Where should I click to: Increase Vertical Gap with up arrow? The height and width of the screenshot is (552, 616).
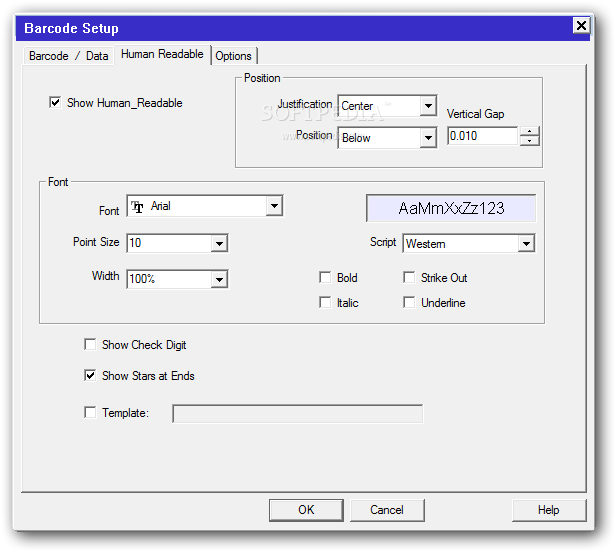(530, 131)
